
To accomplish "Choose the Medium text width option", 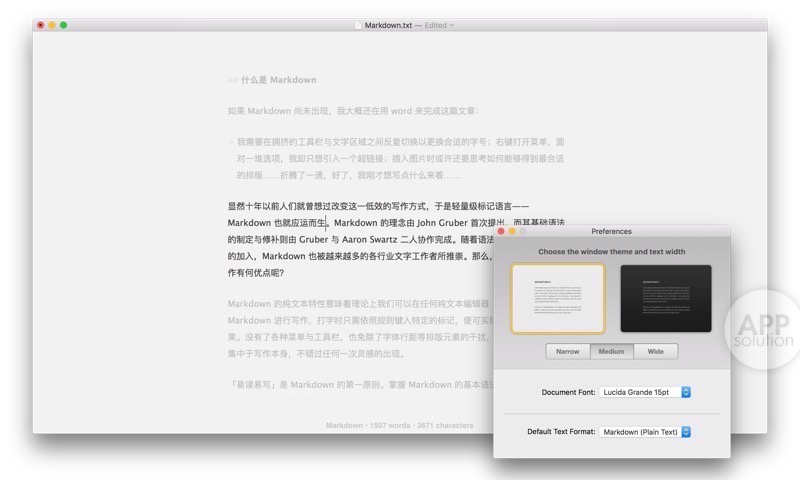I will (x=611, y=352).
